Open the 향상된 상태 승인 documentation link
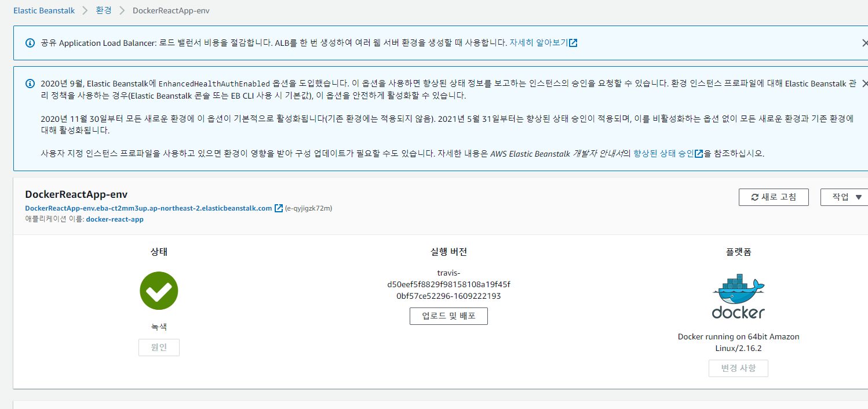Viewport: 868px width, 409px height. click(x=663, y=154)
